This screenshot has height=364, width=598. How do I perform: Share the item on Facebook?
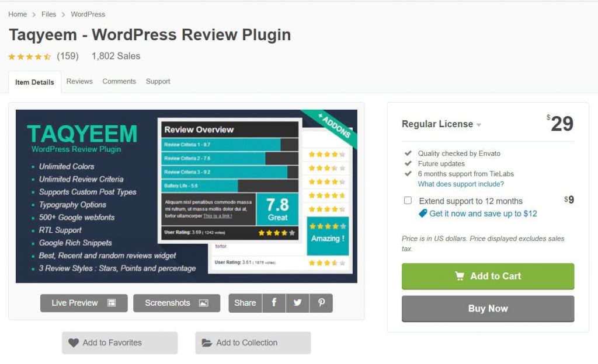pyautogui.click(x=274, y=303)
